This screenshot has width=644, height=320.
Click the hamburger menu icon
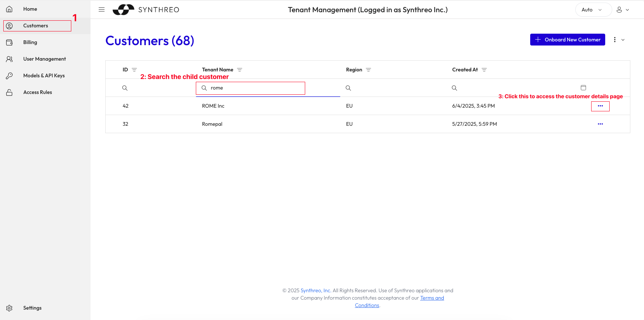click(x=102, y=10)
